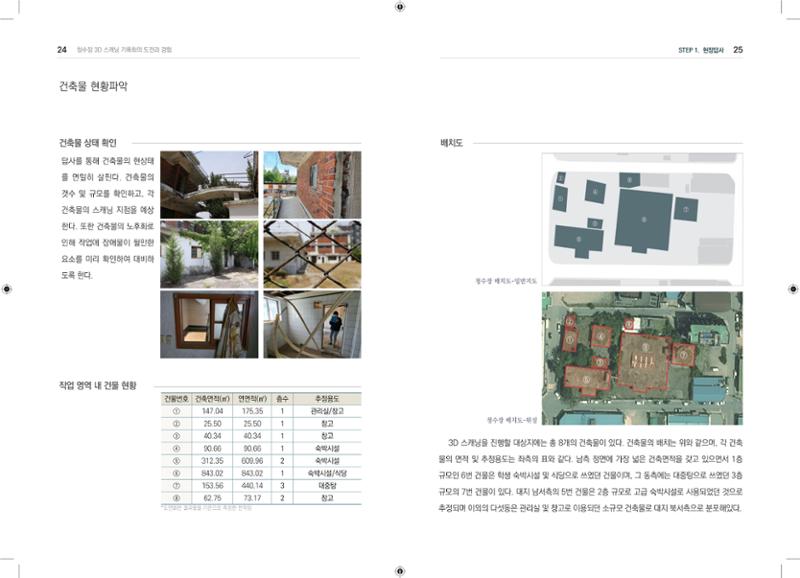The image size is (800, 578).
Task: Click the '건축물 현황파악' page title
Action: tap(93, 86)
